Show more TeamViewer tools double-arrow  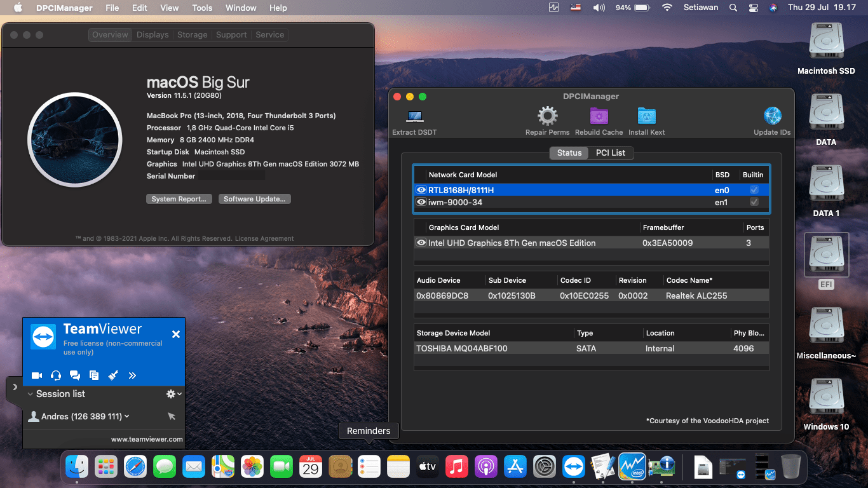[132, 376]
